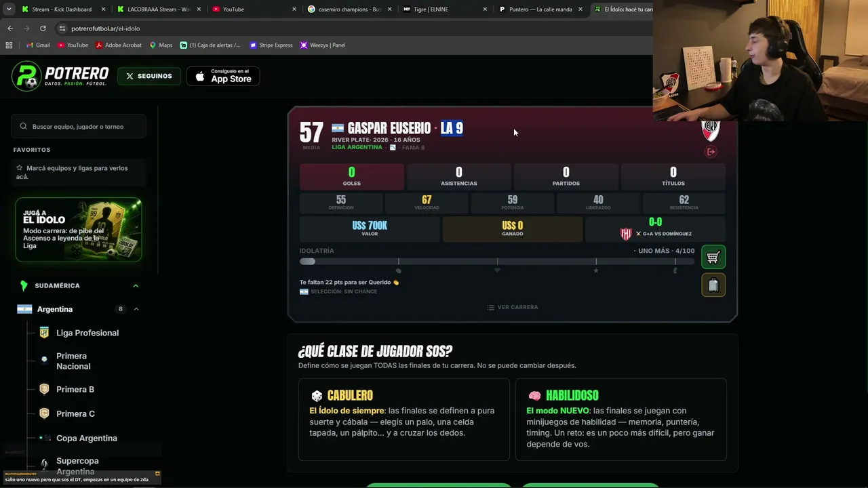
Task: Click the rival club crest next to G+A
Action: click(626, 234)
